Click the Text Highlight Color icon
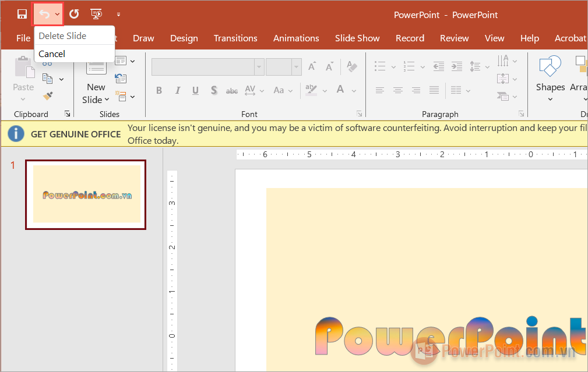The width and height of the screenshot is (588, 372). [311, 90]
